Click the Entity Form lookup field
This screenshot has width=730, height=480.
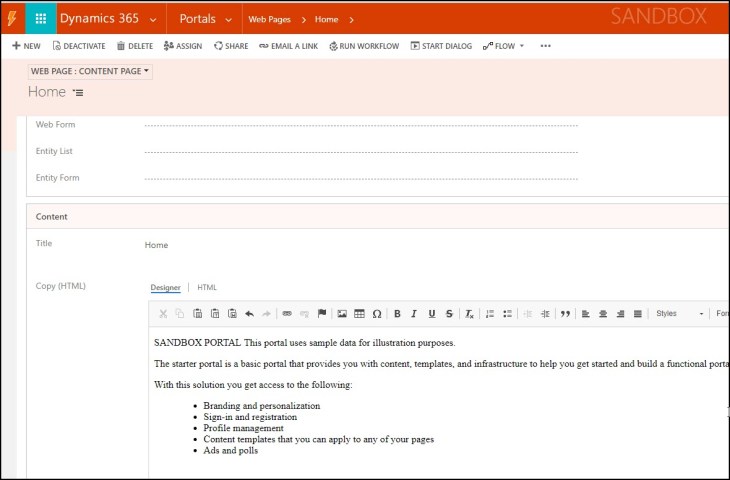tap(361, 178)
